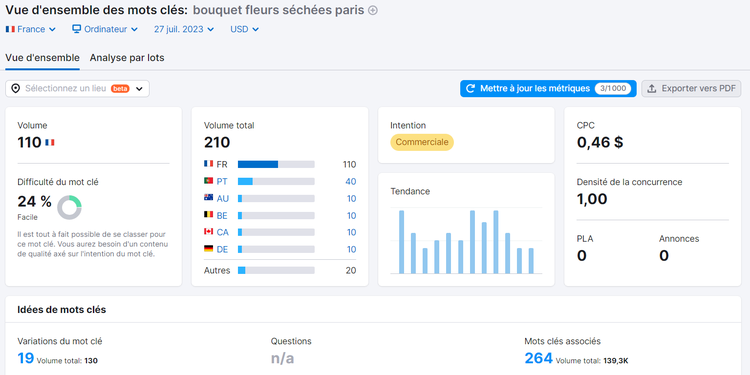Open the Ordinateur device dropdown
This screenshot has height=375, width=750.
tap(105, 29)
